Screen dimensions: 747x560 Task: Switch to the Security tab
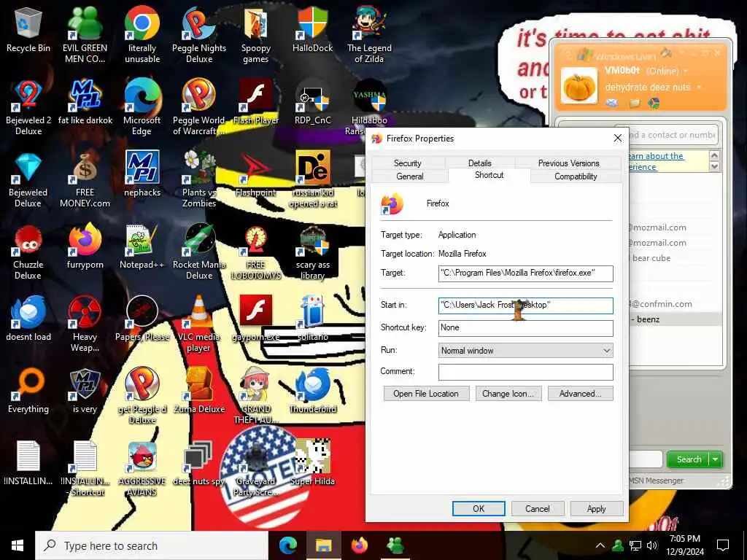click(x=407, y=163)
